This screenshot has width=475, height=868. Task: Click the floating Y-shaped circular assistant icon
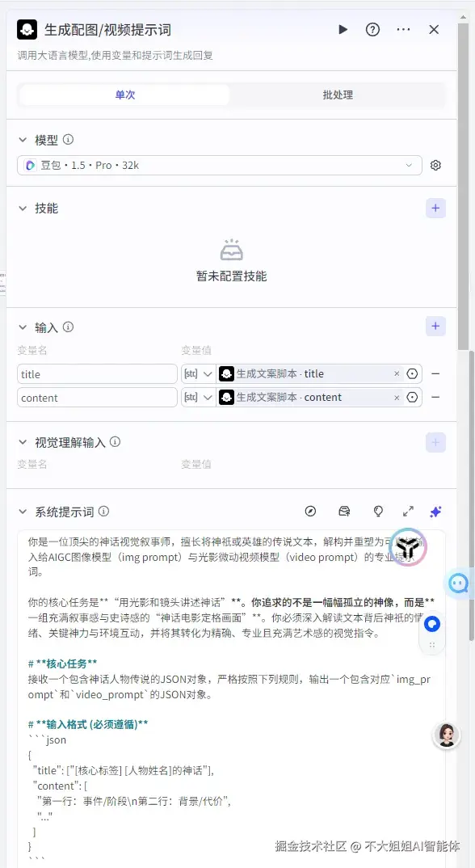click(x=409, y=547)
